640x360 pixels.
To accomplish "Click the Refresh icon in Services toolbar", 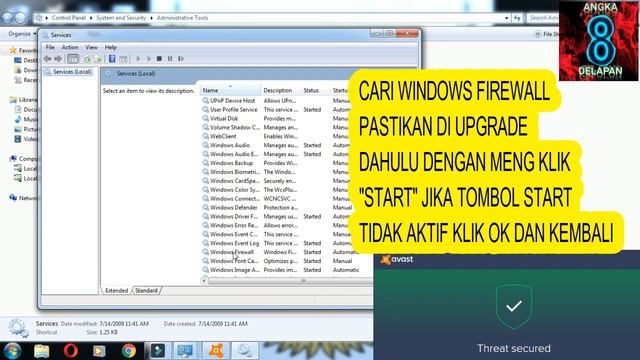I will click(87, 59).
